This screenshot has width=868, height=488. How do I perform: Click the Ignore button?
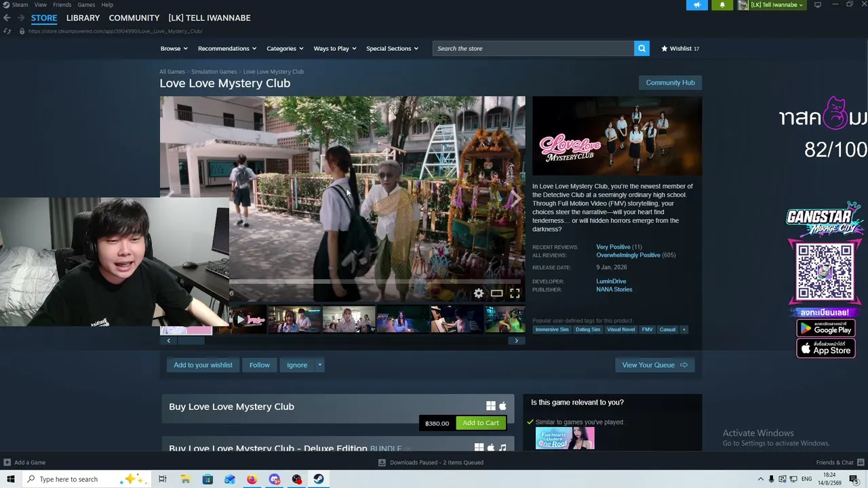[x=297, y=365]
